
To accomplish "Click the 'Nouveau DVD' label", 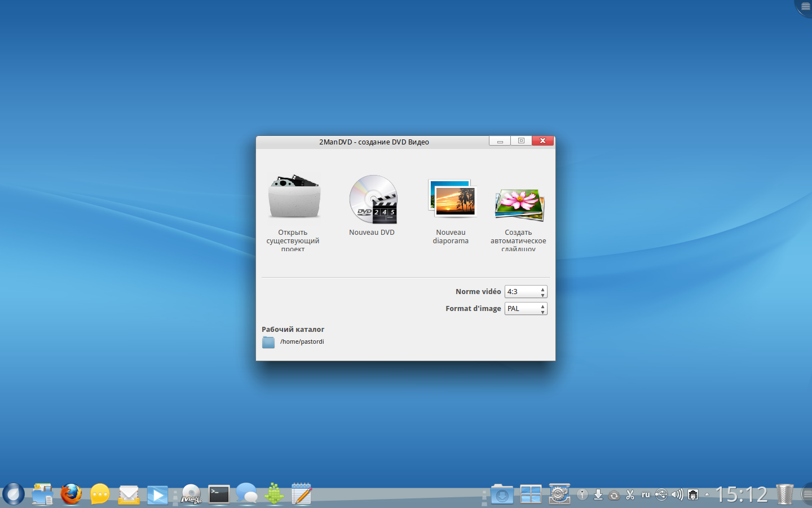I will (x=372, y=233).
